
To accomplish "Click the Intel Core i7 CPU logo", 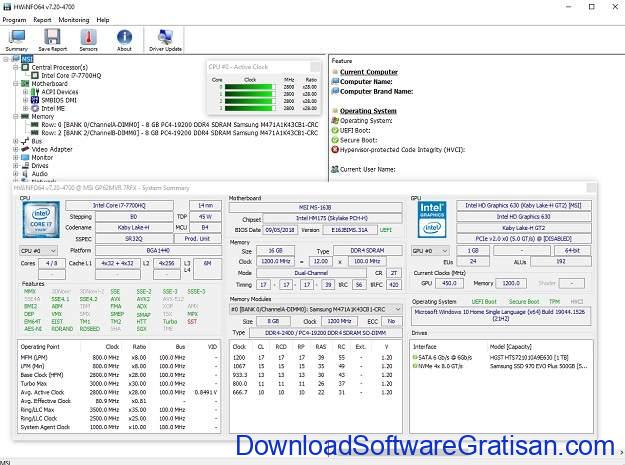I will click(41, 220).
